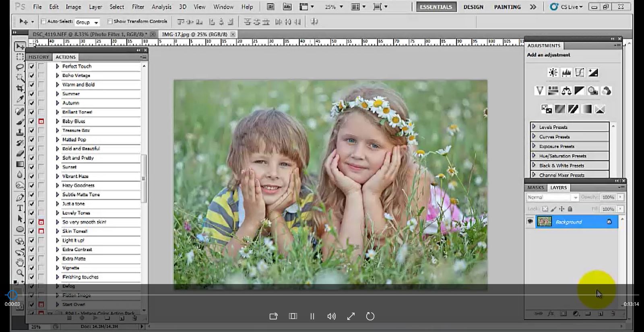The width and height of the screenshot is (644, 332).
Task: Select the Move tool in toolbox
Action: tap(20, 46)
